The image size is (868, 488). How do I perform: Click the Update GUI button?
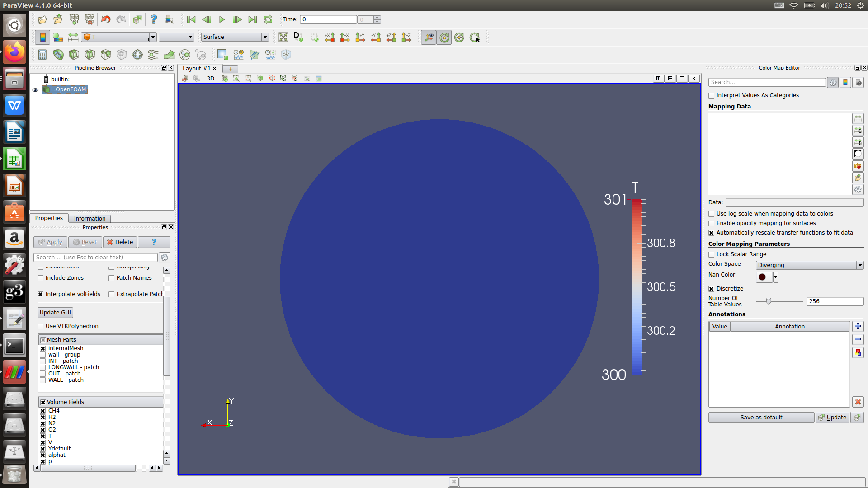pyautogui.click(x=55, y=313)
